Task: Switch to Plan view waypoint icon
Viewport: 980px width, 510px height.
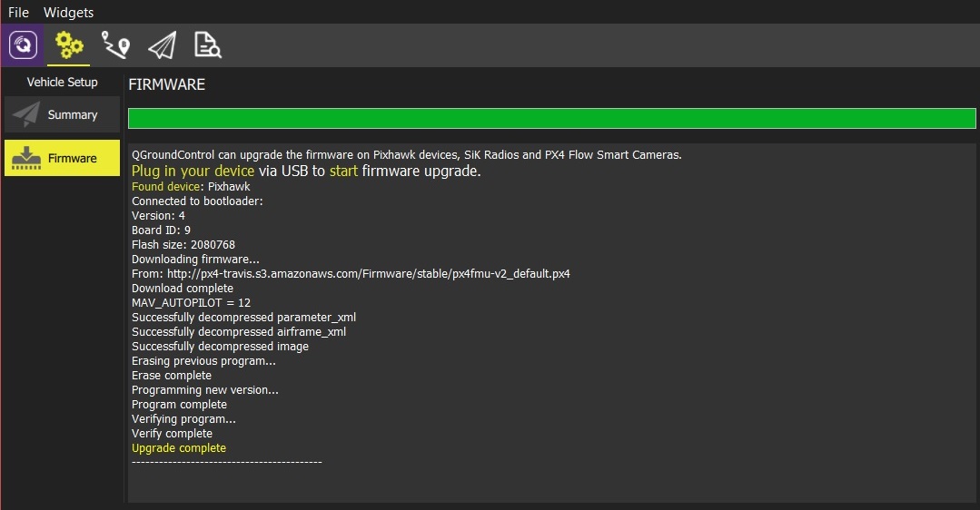Action: [x=115, y=45]
